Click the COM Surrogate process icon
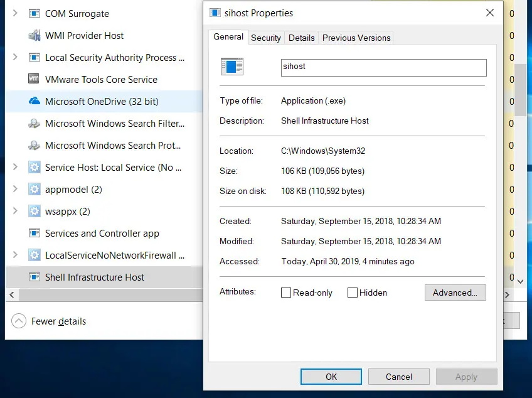This screenshot has width=532, height=398. (34, 14)
